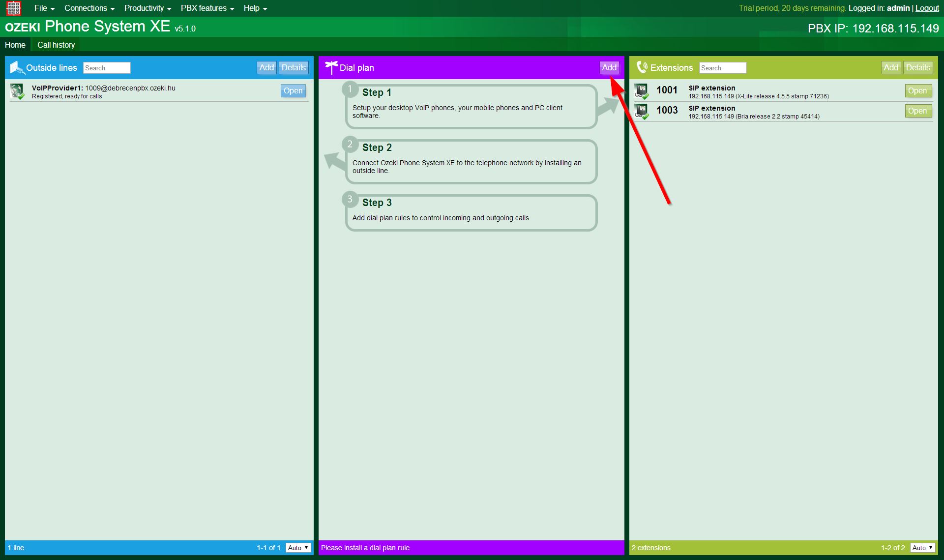Select the Home tab
The image size is (944, 560).
(x=15, y=45)
